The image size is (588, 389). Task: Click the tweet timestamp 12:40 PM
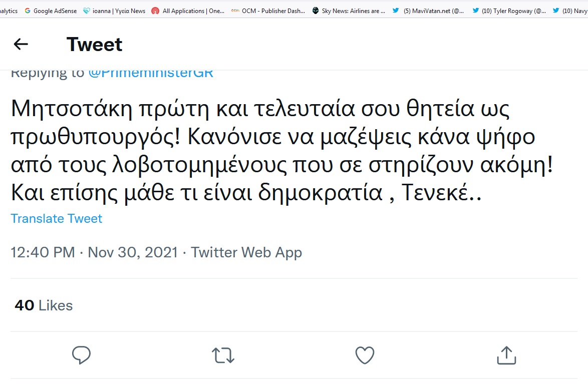43,252
